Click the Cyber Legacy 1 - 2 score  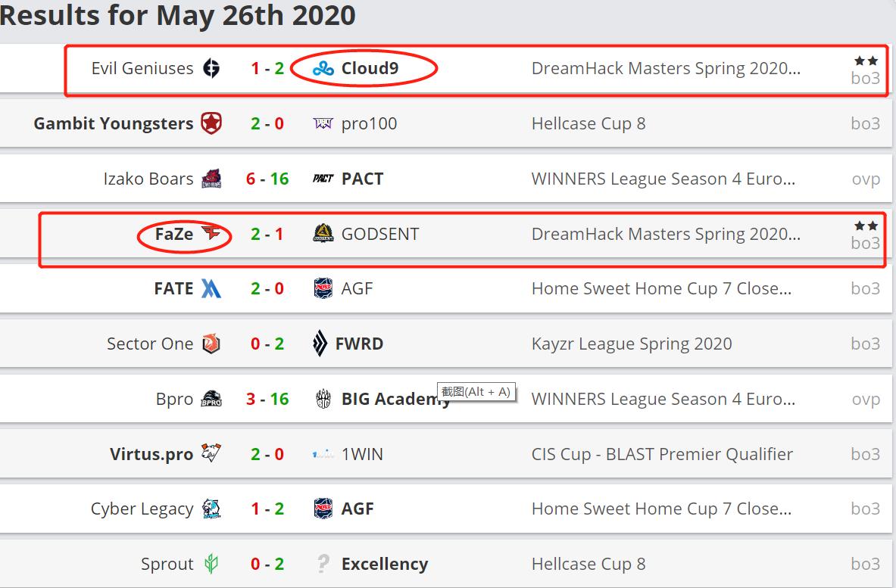click(267, 509)
